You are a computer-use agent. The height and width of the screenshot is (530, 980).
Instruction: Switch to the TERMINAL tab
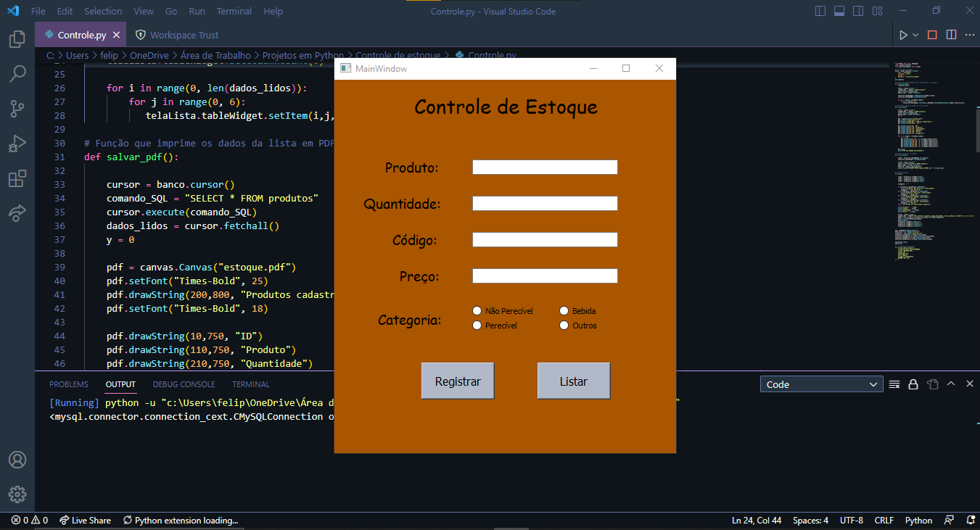tap(250, 384)
